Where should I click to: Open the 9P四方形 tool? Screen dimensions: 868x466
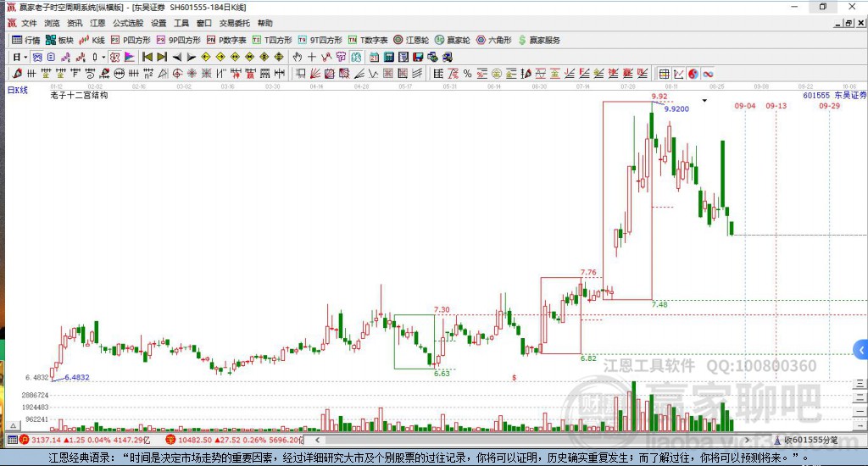[179, 40]
